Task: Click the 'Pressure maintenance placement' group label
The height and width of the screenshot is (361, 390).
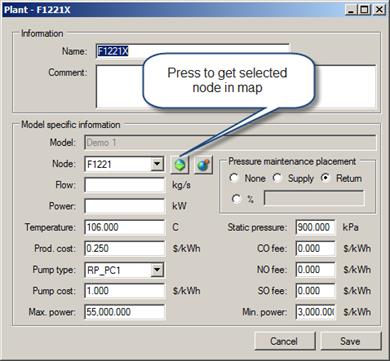Action: coord(292,162)
